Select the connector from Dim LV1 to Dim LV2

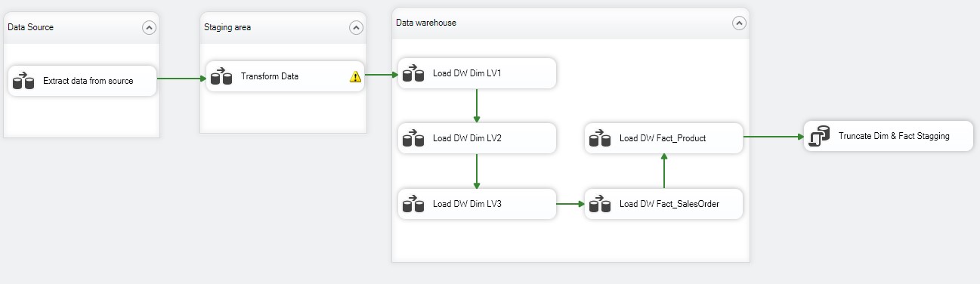tap(477, 106)
